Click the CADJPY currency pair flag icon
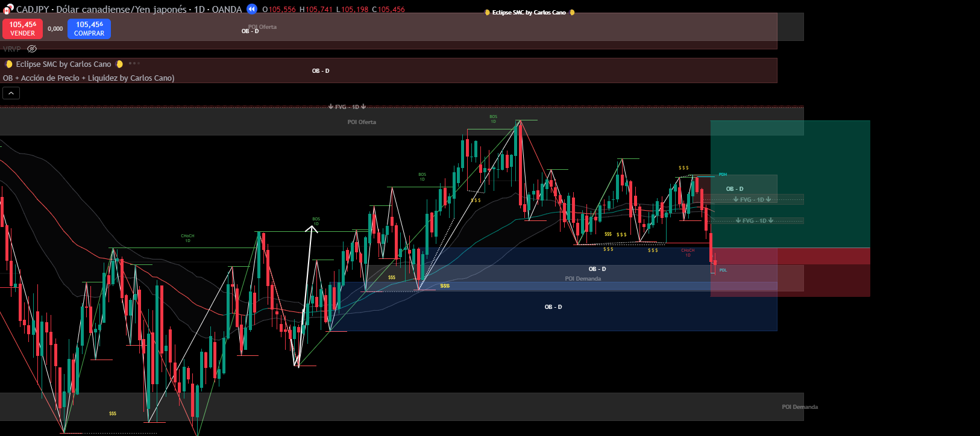 tap(8, 8)
